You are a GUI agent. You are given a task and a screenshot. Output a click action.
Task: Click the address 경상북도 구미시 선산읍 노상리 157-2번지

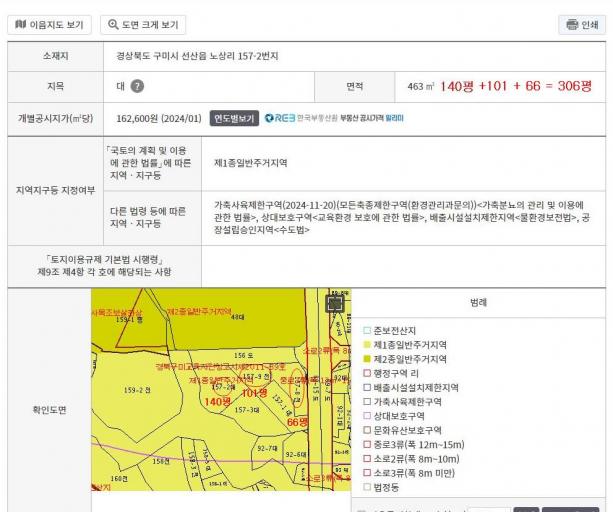point(197,56)
